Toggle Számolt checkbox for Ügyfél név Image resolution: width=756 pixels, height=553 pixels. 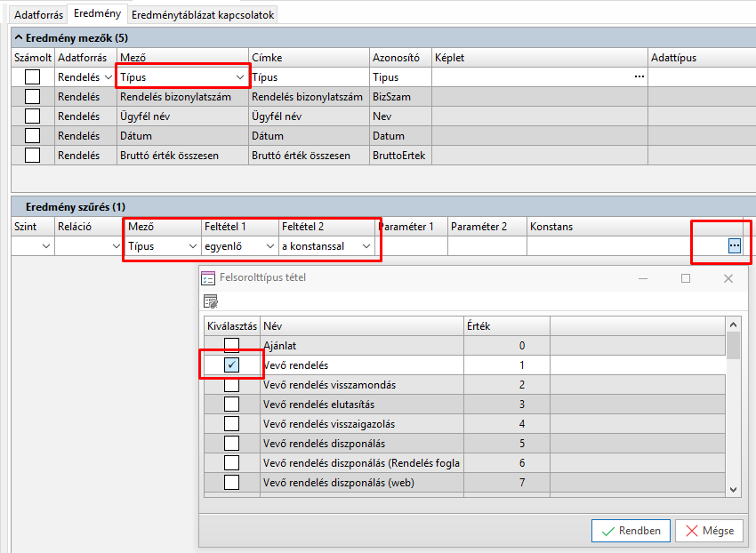coord(32,116)
